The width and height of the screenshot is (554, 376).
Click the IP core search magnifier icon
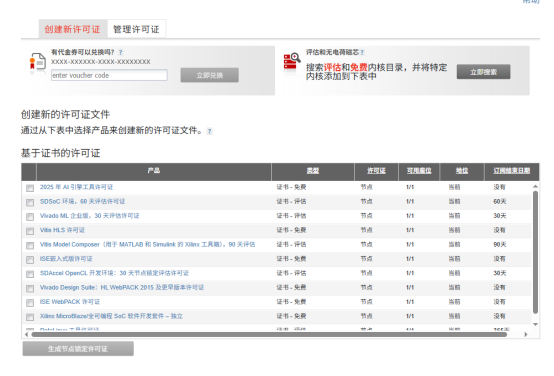point(292,61)
